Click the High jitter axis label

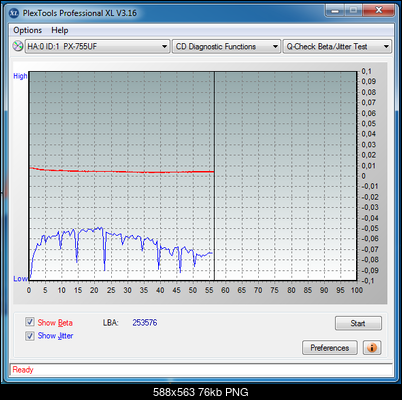[x=20, y=76]
